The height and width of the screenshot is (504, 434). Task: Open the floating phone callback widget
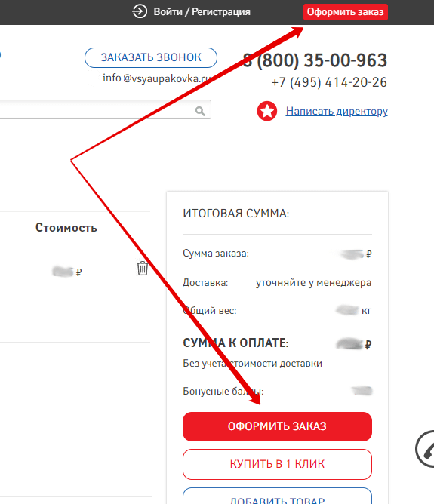click(425, 449)
